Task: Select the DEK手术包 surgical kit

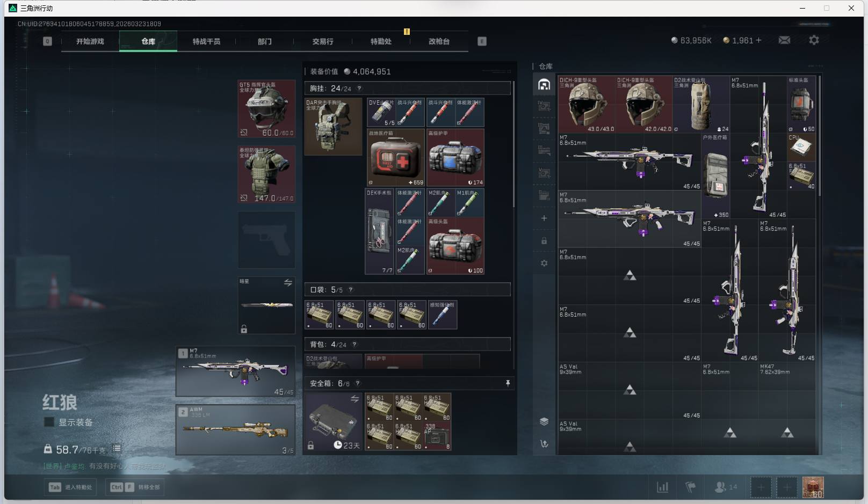Action: click(x=379, y=231)
